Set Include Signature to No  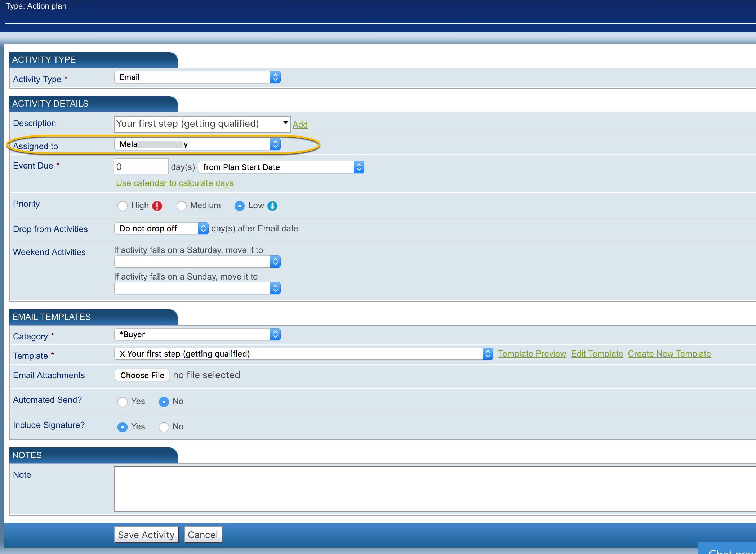(164, 427)
